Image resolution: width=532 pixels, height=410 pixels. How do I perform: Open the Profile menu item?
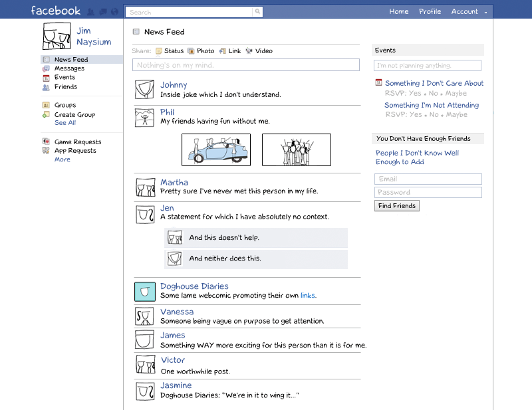click(430, 11)
